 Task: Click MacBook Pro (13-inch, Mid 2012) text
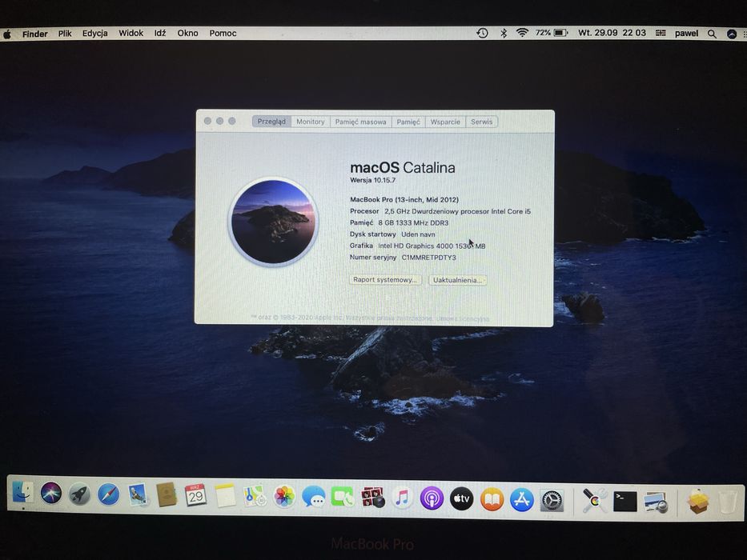point(404,199)
